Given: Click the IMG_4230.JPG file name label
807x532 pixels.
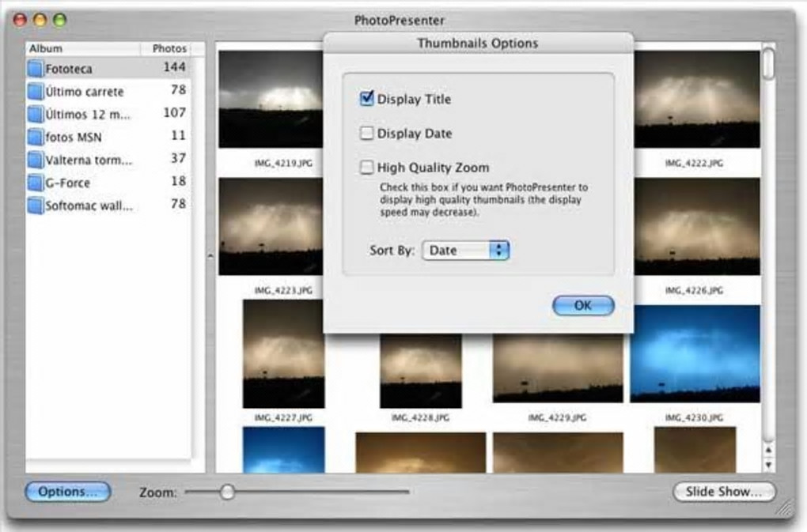Looking at the screenshot, I should pyautogui.click(x=695, y=417).
